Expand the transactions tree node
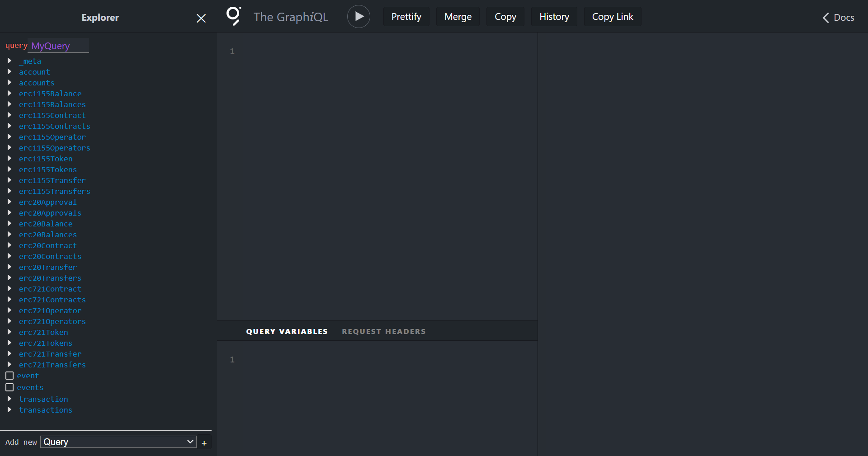 (x=9, y=410)
